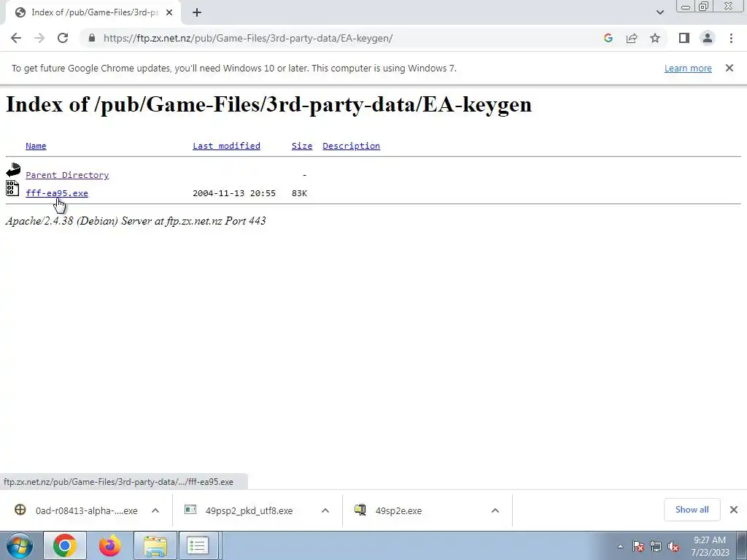Image resolution: width=747 pixels, height=560 pixels.
Task: Reload the page with the refresh icon
Action: point(63,38)
